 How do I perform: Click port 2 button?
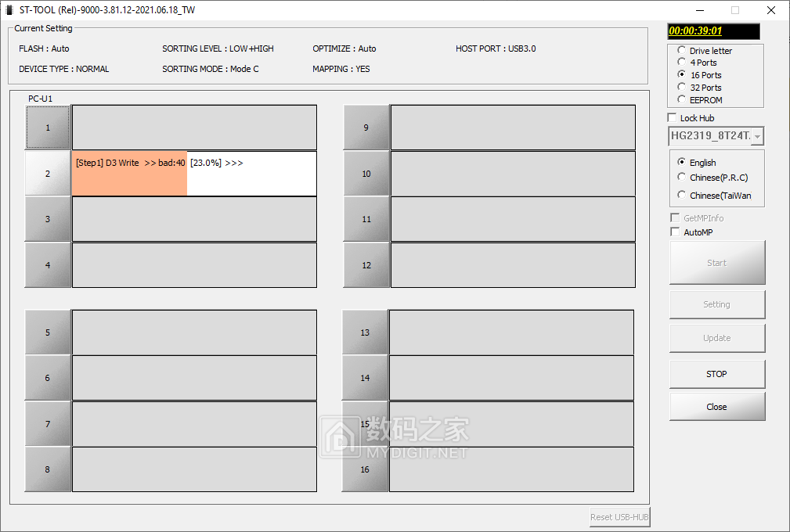(x=48, y=174)
